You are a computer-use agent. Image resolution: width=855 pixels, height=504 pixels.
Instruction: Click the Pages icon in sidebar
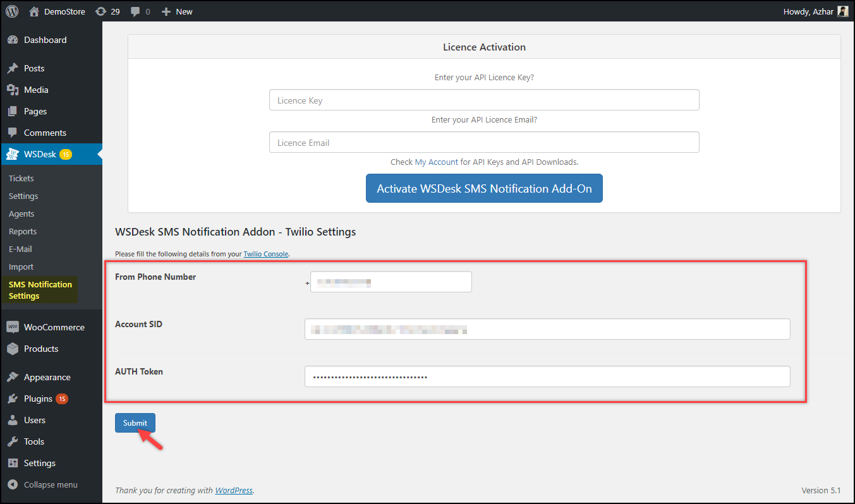click(x=13, y=111)
